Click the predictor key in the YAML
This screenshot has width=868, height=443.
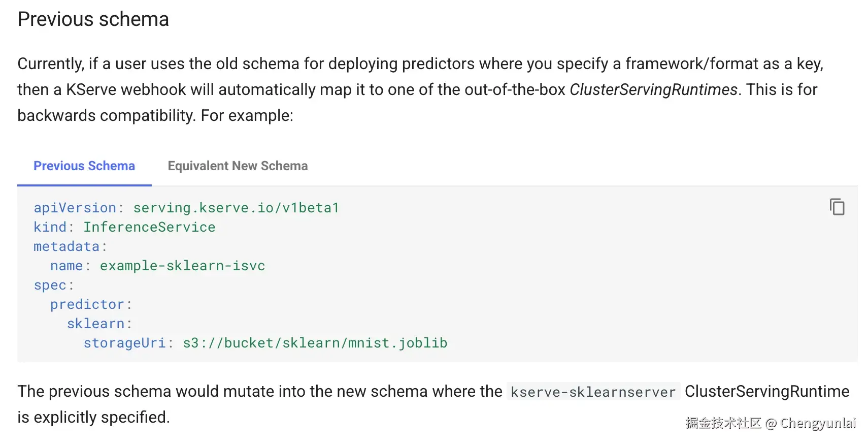pos(87,304)
